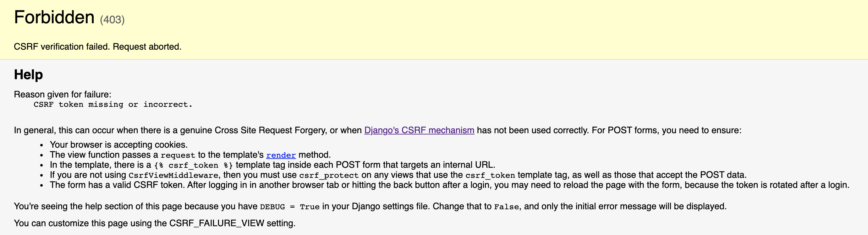The width and height of the screenshot is (868, 235).
Task: Click the 'Reason given for failure:' label
Action: pyautogui.click(x=62, y=94)
